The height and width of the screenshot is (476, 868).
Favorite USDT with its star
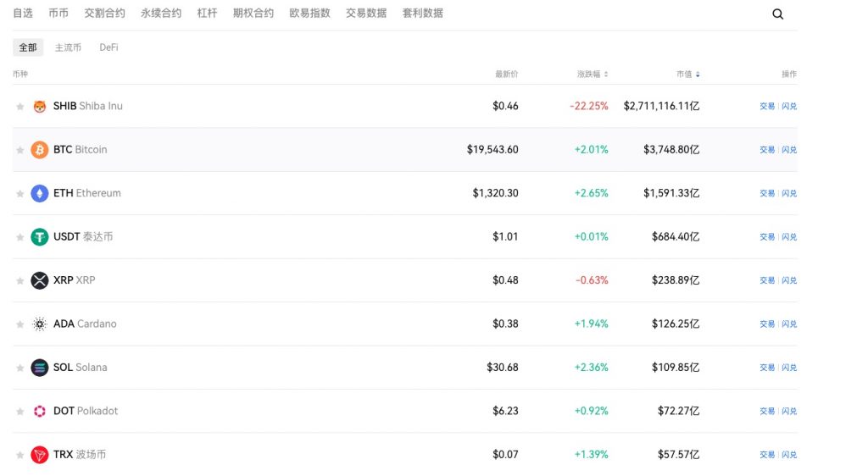coord(20,237)
